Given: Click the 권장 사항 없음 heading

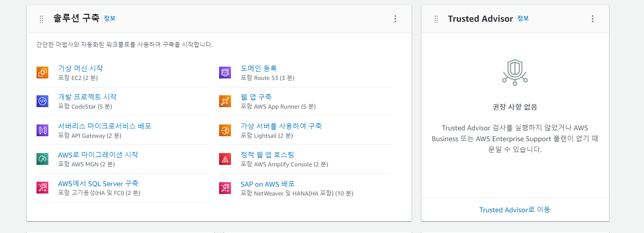Looking at the screenshot, I should point(515,107).
